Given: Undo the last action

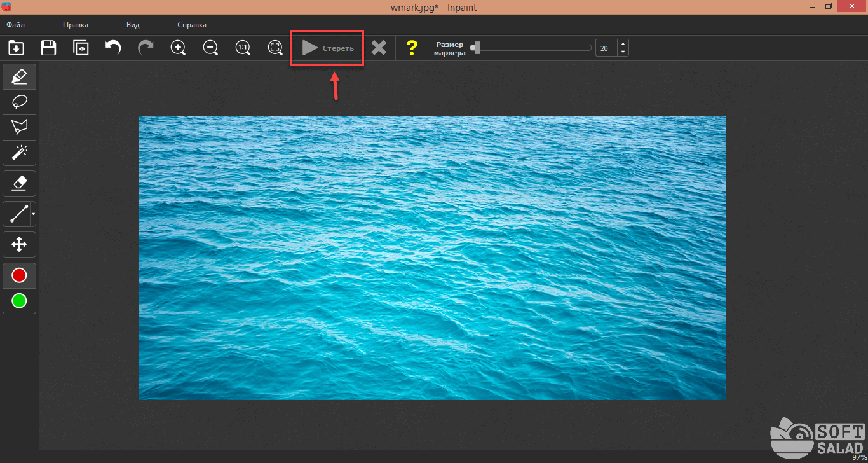Looking at the screenshot, I should pos(113,48).
